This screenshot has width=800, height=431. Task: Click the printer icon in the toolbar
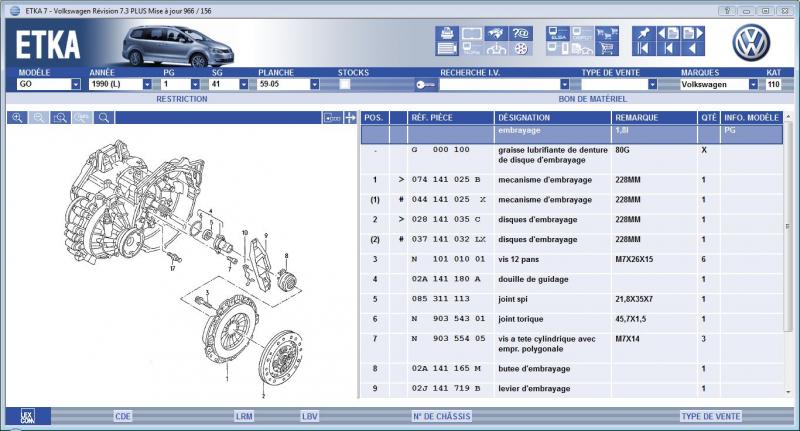[447, 34]
